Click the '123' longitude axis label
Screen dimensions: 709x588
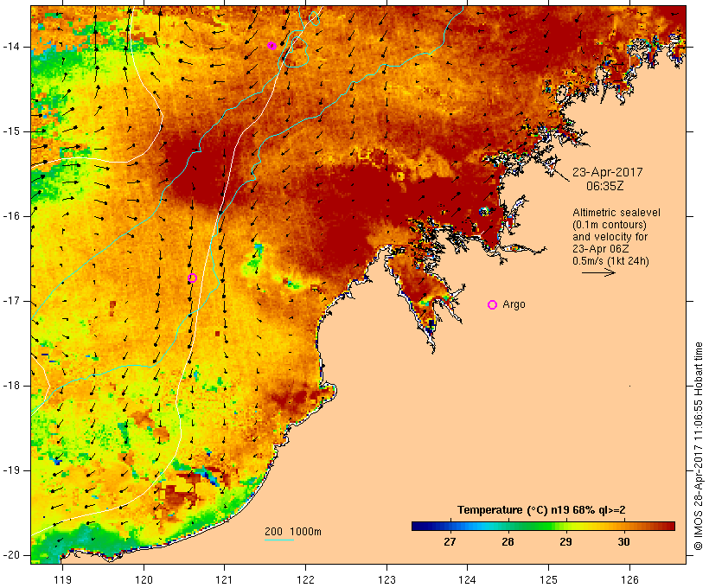pos(386,579)
